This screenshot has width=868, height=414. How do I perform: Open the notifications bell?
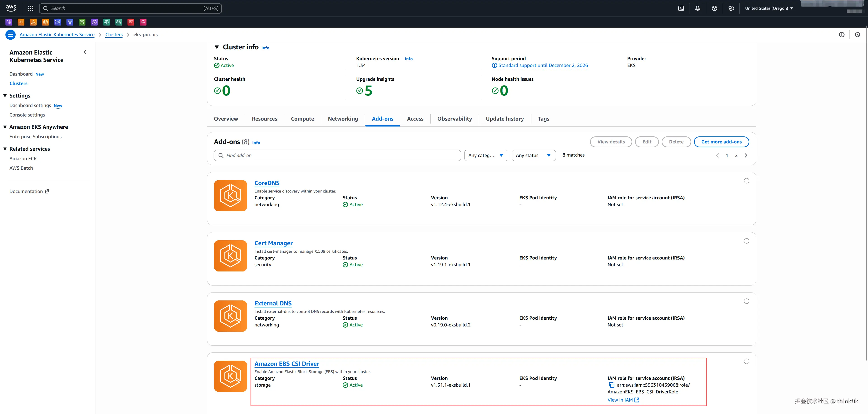tap(698, 8)
